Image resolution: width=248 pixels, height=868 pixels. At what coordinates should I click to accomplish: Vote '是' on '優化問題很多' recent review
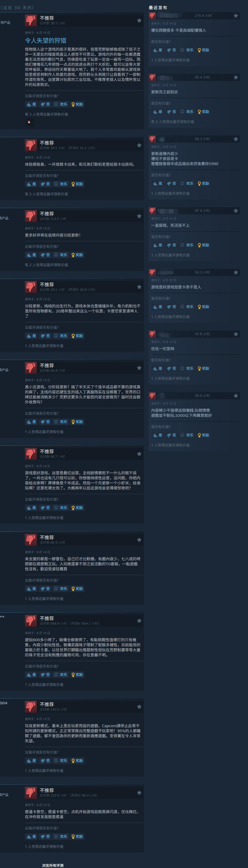click(157, 50)
